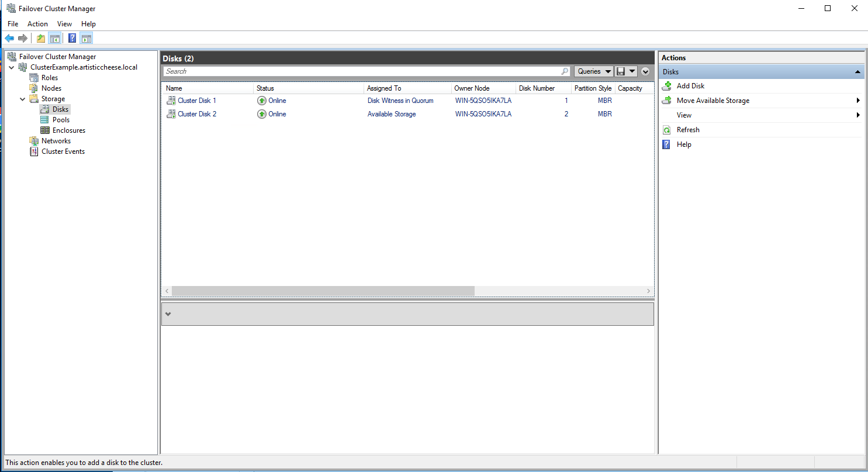868x472 pixels.
Task: Toggle the Show/Hide Action Pane toolbar icon
Action: point(87,39)
